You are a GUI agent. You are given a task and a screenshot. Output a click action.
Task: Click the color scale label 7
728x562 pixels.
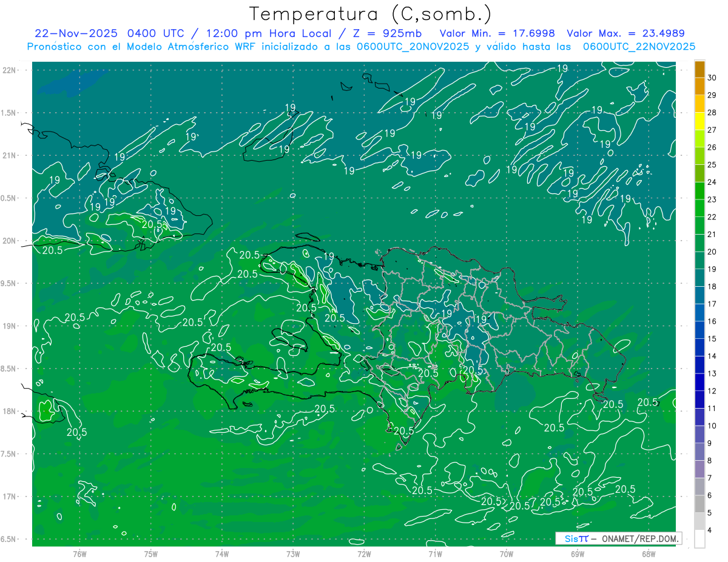(x=710, y=478)
